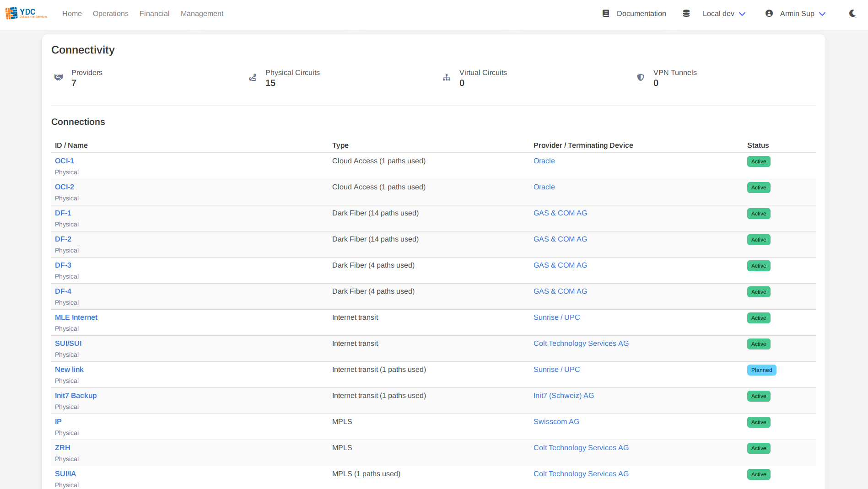This screenshot has width=868, height=489.
Task: Open the OCI-2 connection
Action: coord(65,187)
